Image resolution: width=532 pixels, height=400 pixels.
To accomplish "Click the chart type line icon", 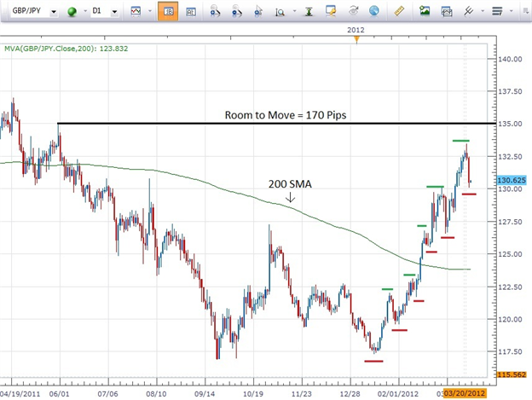I will click(136, 11).
